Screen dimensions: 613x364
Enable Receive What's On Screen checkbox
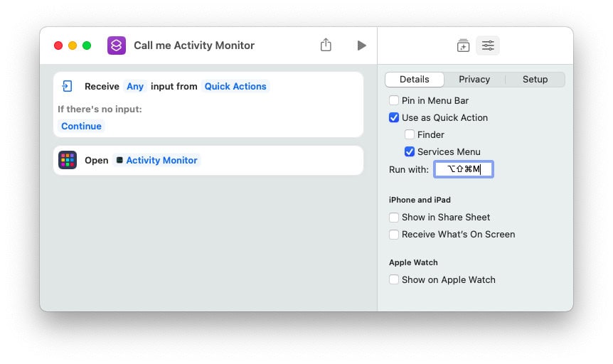tap(394, 234)
